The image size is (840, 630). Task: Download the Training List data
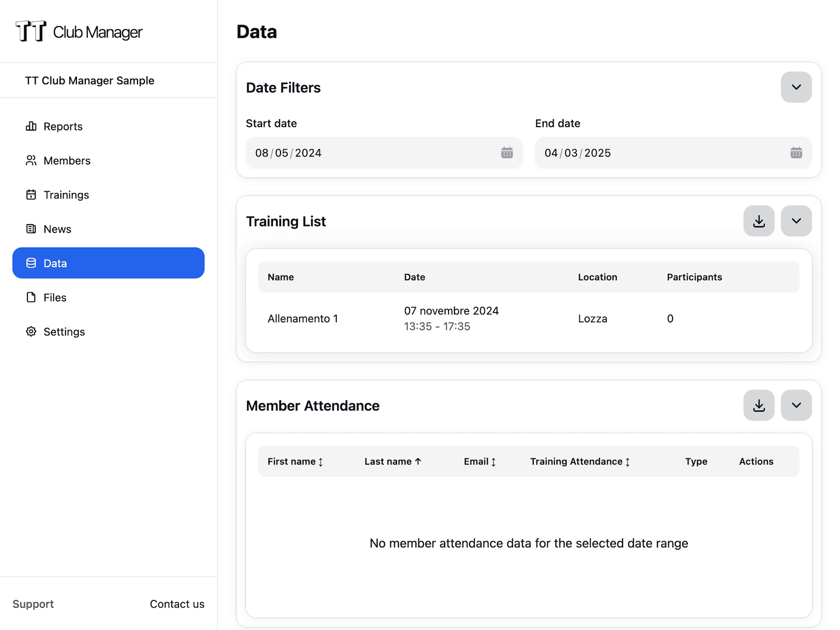tap(759, 221)
